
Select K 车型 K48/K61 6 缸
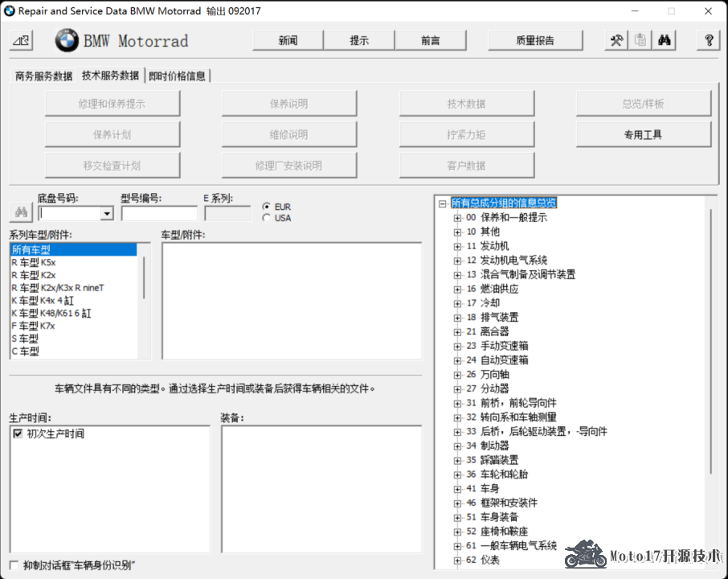[x=73, y=313]
